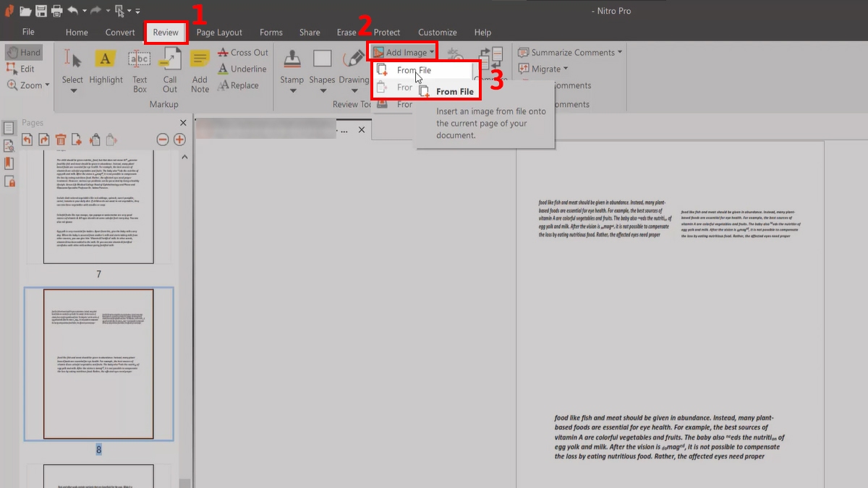This screenshot has width=868, height=488.
Task: Click the Compare documents icon
Action: click(491, 59)
